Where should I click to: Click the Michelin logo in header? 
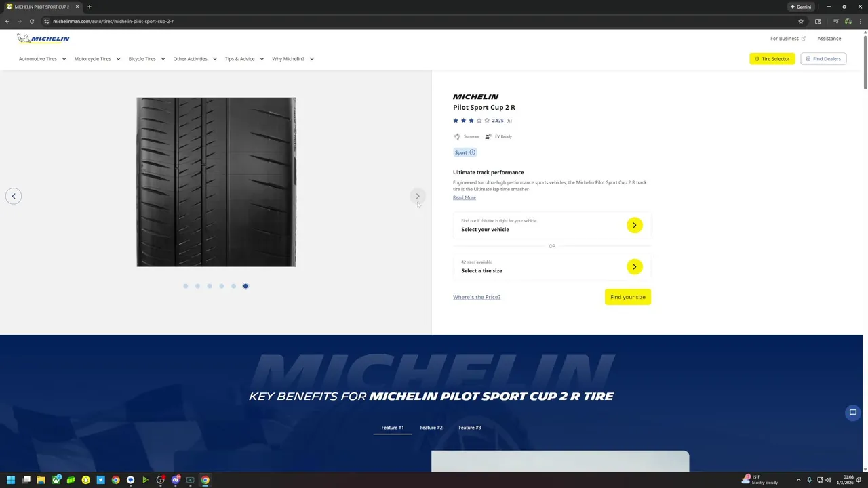(43, 39)
